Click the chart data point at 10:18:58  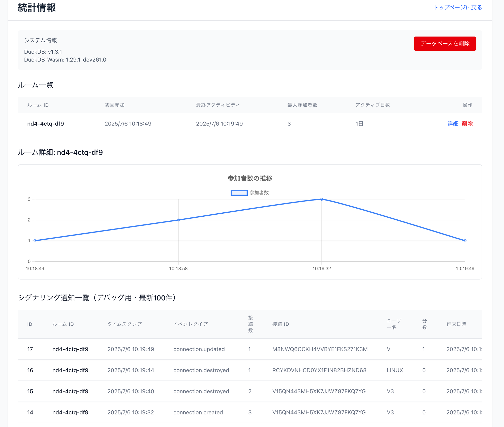(x=178, y=220)
